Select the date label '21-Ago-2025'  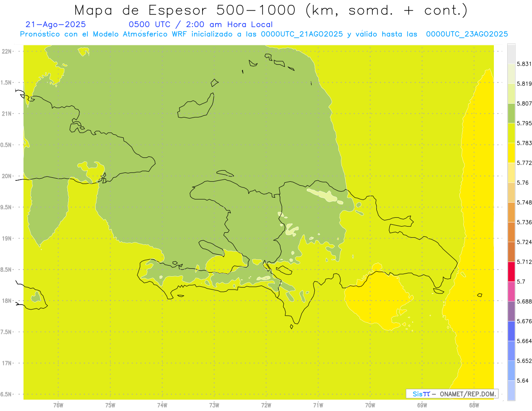point(56,25)
